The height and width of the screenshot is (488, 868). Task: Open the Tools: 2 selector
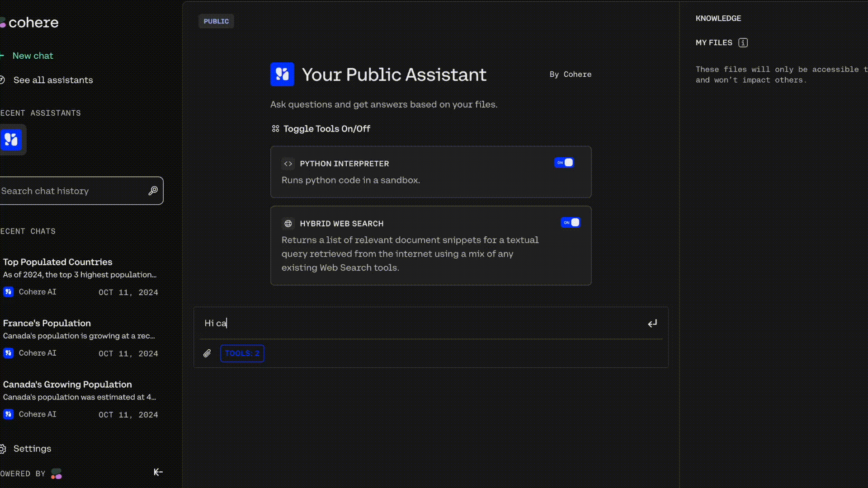(x=242, y=353)
